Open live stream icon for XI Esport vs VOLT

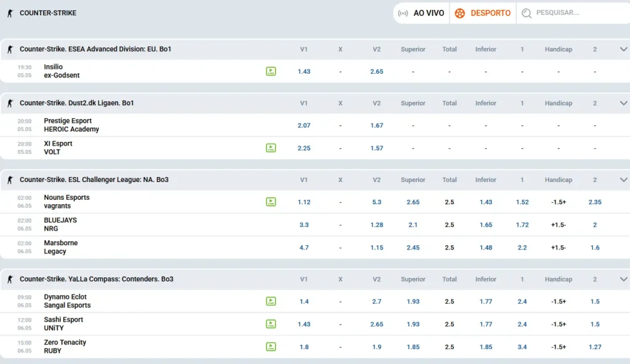point(271,148)
